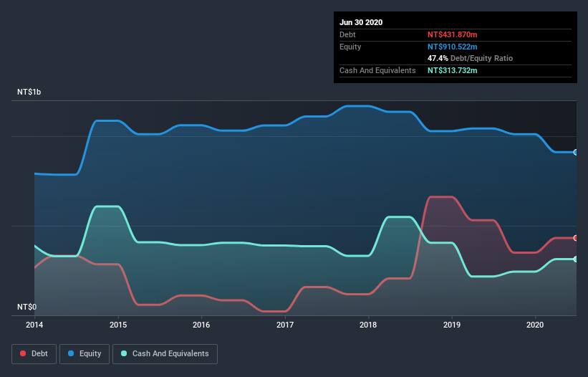This screenshot has height=377, width=588.
Task: Click the NT$1b y-axis label
Action: (29, 92)
